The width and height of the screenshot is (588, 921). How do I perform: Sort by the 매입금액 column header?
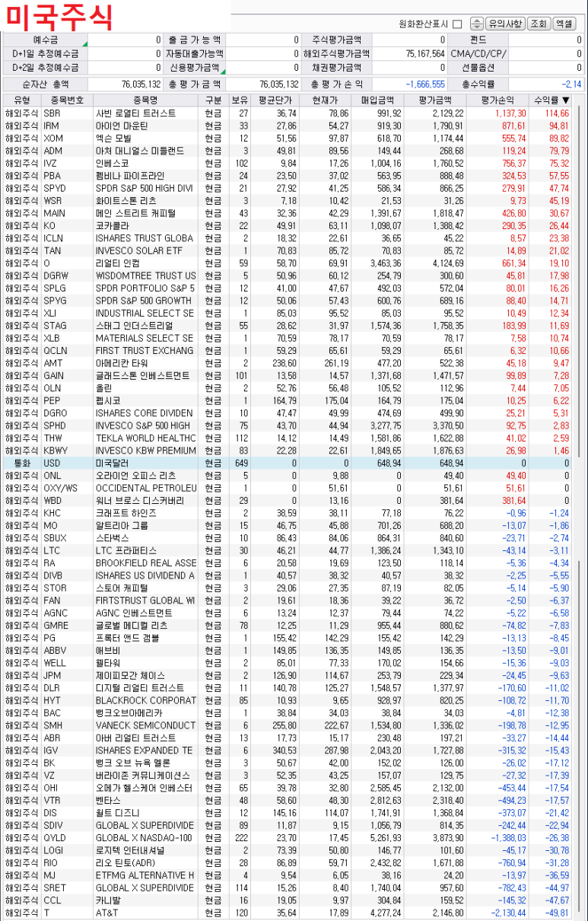(377, 100)
